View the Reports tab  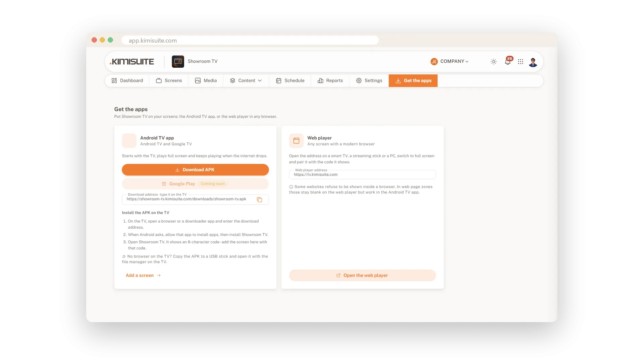click(x=330, y=80)
